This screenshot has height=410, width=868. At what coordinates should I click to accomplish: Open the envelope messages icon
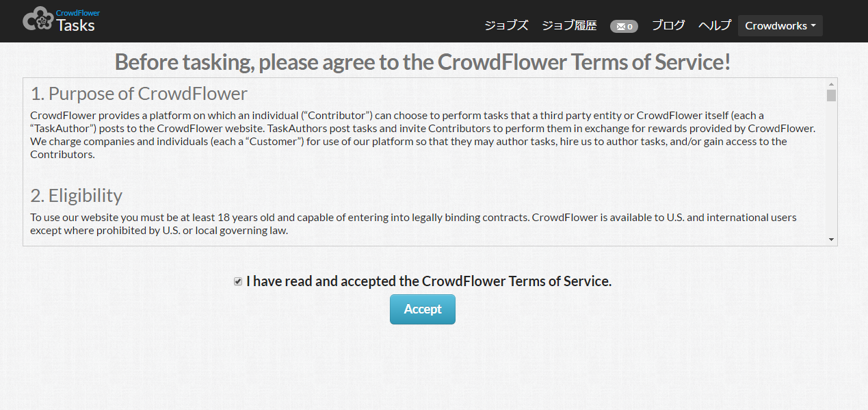pyautogui.click(x=624, y=26)
